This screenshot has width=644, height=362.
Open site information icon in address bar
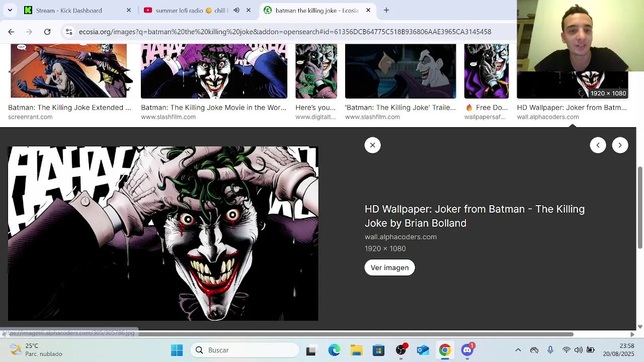pyautogui.click(x=69, y=32)
